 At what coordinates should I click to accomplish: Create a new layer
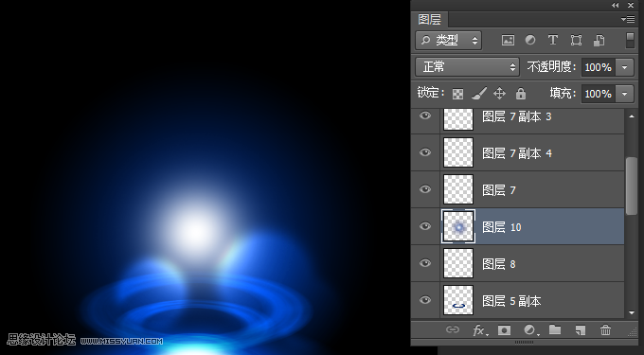[580, 330]
